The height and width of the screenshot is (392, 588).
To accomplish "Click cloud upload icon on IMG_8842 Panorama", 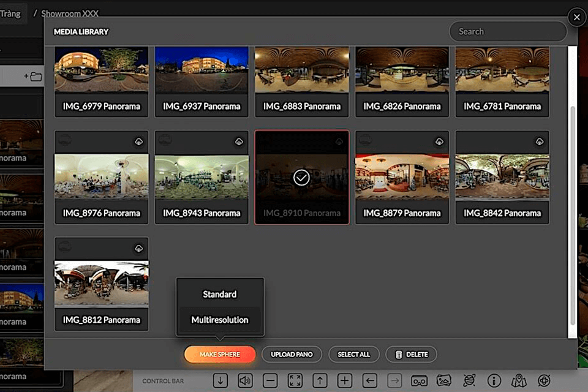I will point(539,141).
